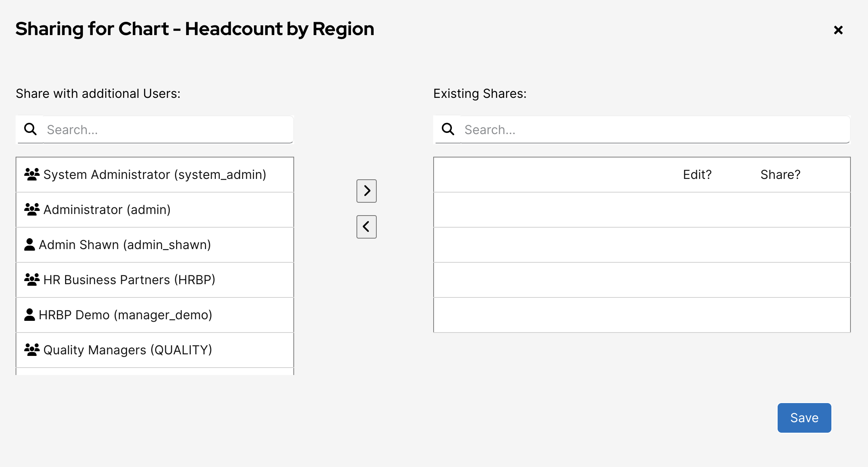The image size is (868, 467).
Task: Click the person icon beside HRBP Demo
Action: tap(30, 315)
